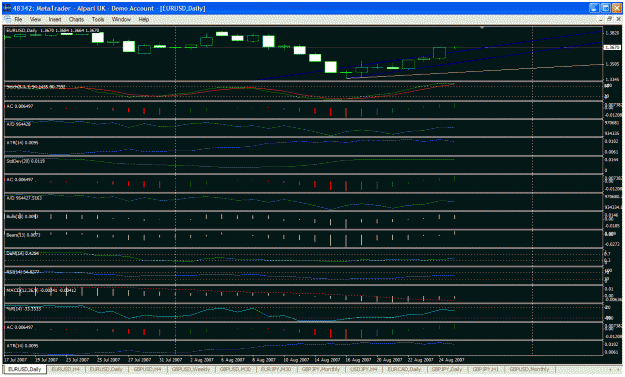
Task: Switch to the EURUSD,H4 chart tab
Action: coord(66,369)
